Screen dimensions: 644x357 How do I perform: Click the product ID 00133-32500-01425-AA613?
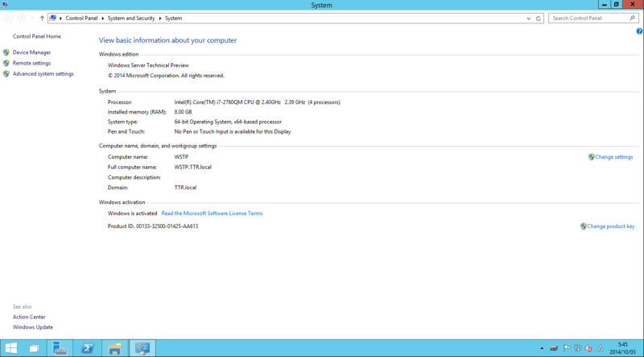coord(167,226)
